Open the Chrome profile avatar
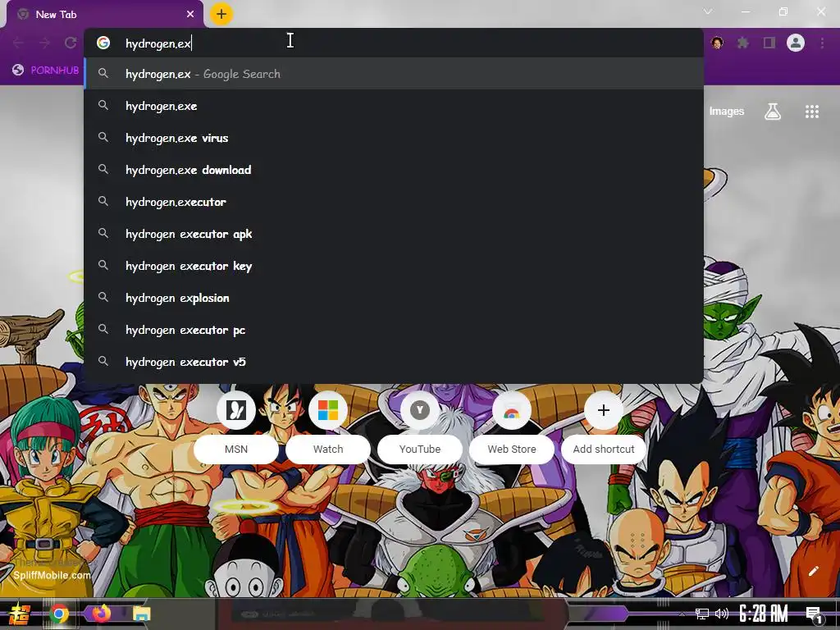The width and height of the screenshot is (840, 630). [796, 43]
